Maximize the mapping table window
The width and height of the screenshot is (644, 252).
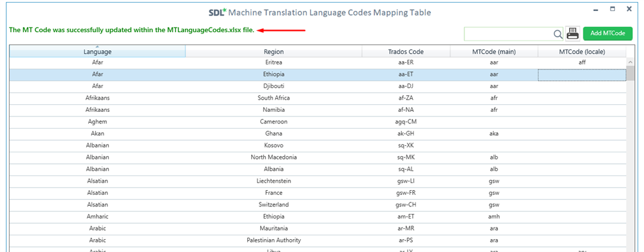point(612,8)
